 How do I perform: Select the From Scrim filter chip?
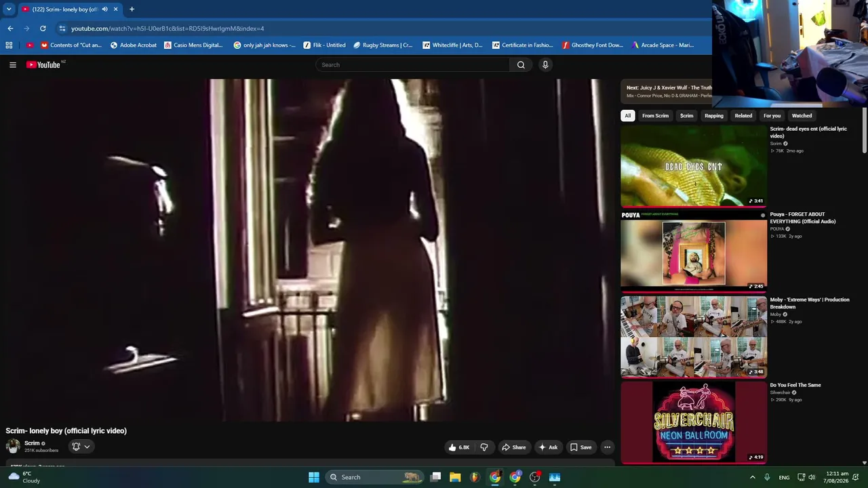pyautogui.click(x=655, y=116)
